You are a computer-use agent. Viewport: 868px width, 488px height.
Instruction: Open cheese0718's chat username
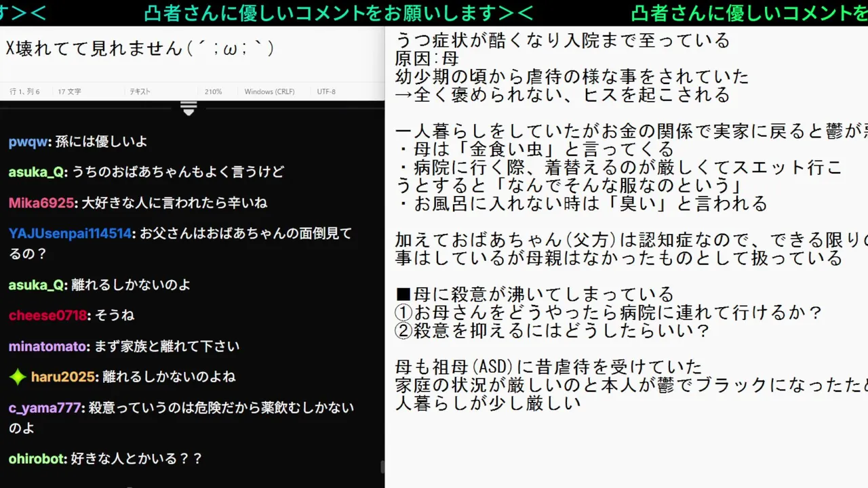pyautogui.click(x=48, y=315)
